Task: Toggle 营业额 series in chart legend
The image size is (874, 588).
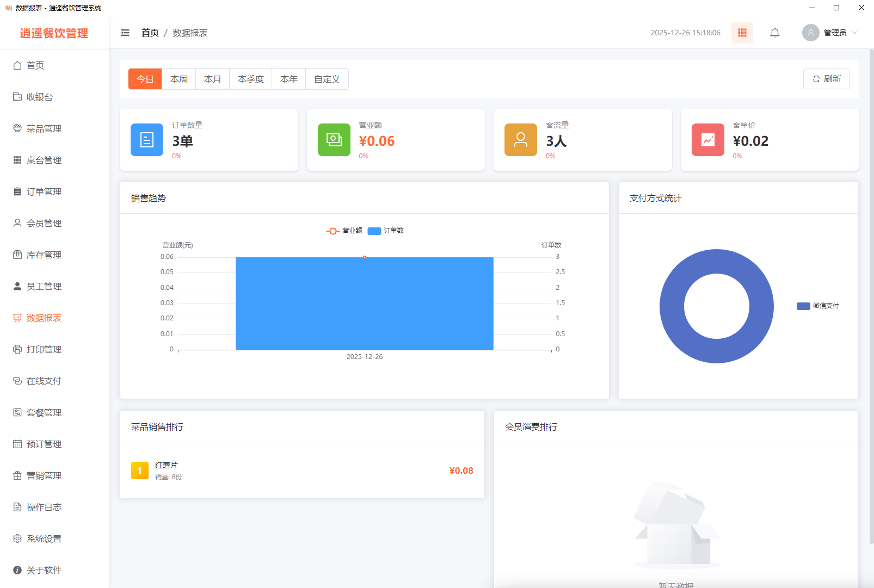Action: tap(344, 231)
